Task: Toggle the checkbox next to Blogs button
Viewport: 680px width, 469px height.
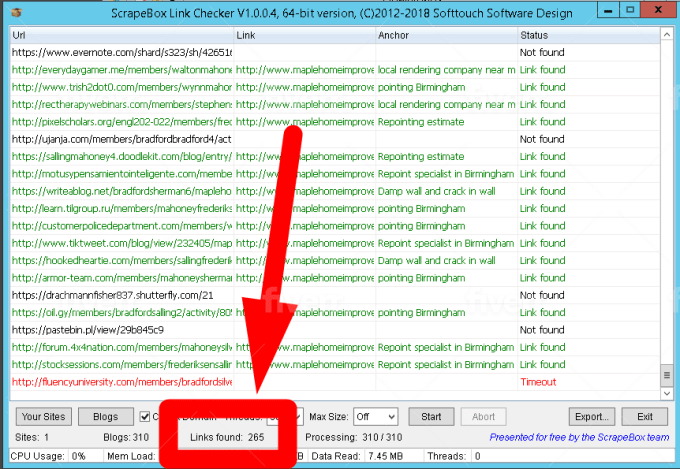Action: (145, 417)
